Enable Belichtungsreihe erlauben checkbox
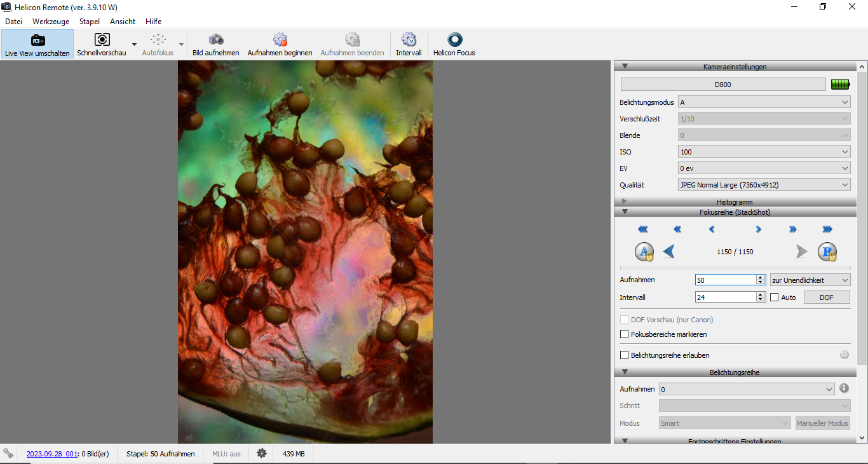The width and height of the screenshot is (868, 464). pos(624,355)
